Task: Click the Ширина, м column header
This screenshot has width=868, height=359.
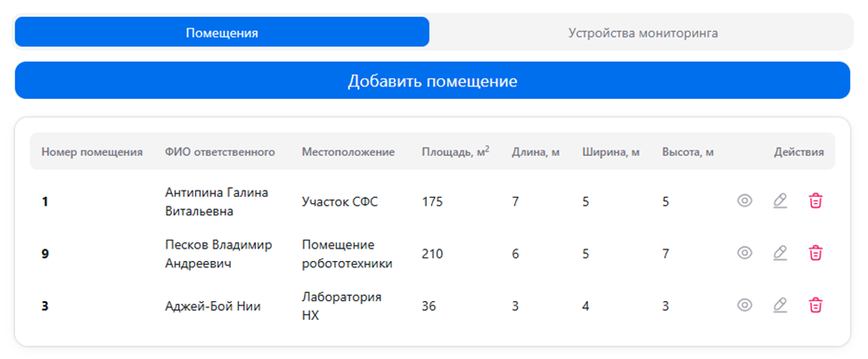Action: click(610, 152)
